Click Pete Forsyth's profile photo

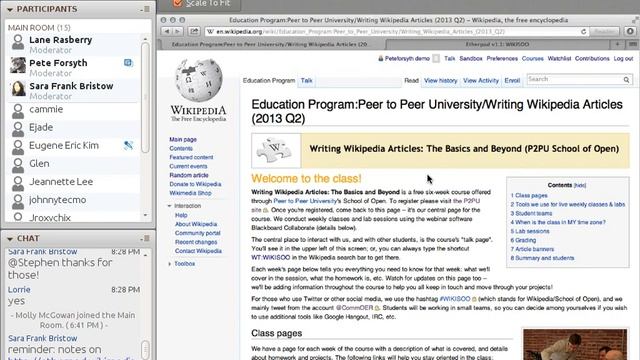click(x=18, y=65)
